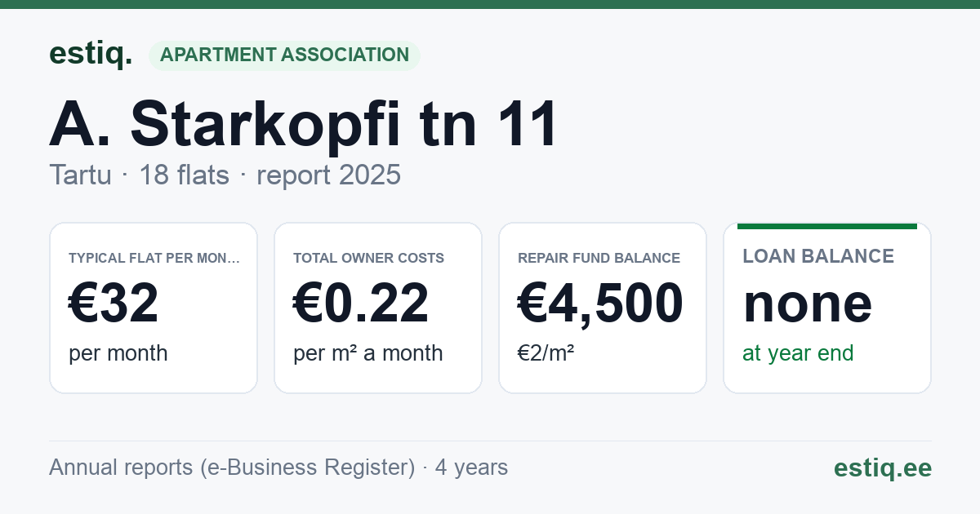Open the estiq.ee link
The width and height of the screenshot is (980, 514).
coord(882,467)
